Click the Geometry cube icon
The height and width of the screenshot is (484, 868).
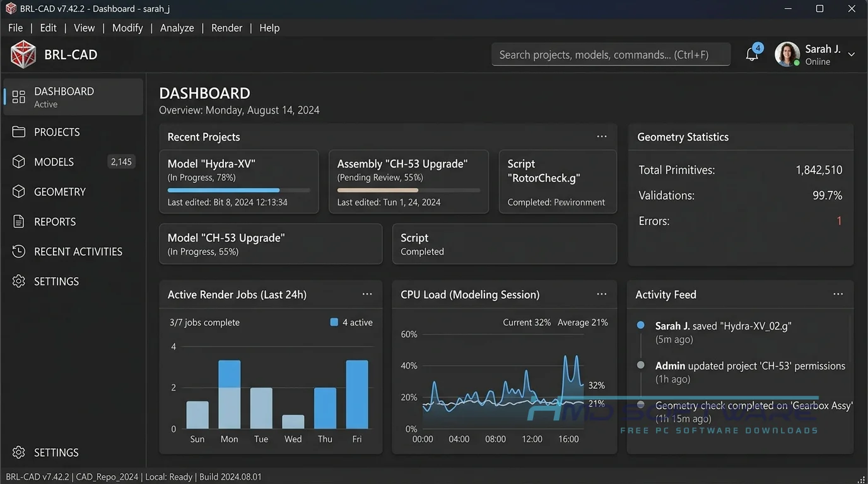(19, 192)
